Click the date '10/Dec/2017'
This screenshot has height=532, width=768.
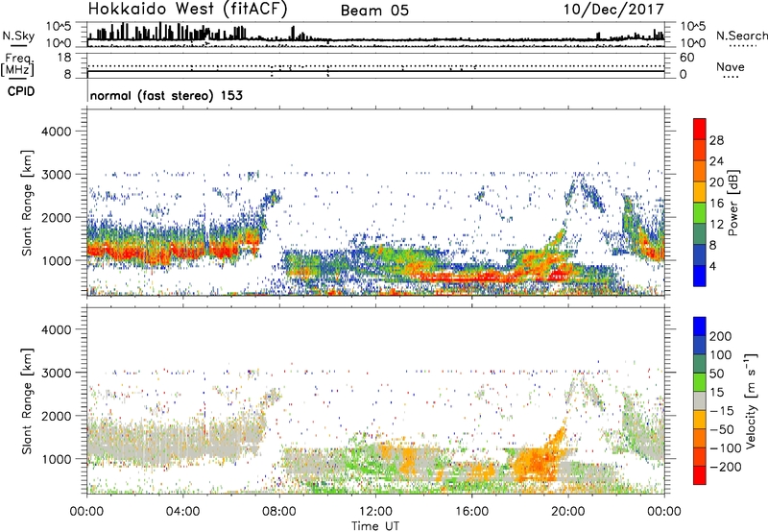click(x=613, y=10)
